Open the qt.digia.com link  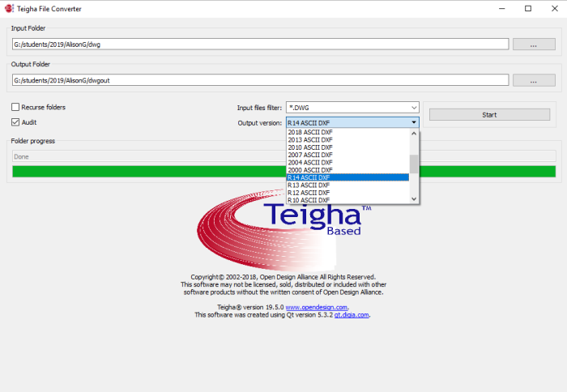point(352,315)
